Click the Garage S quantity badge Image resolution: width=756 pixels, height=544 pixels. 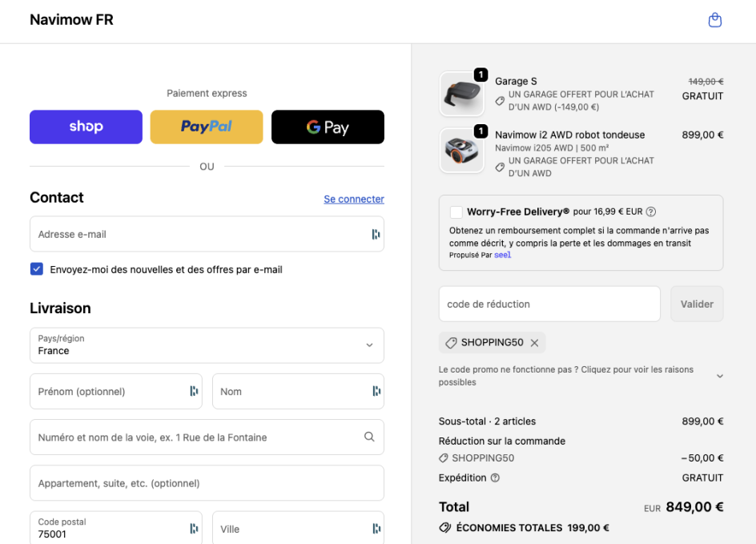point(481,75)
